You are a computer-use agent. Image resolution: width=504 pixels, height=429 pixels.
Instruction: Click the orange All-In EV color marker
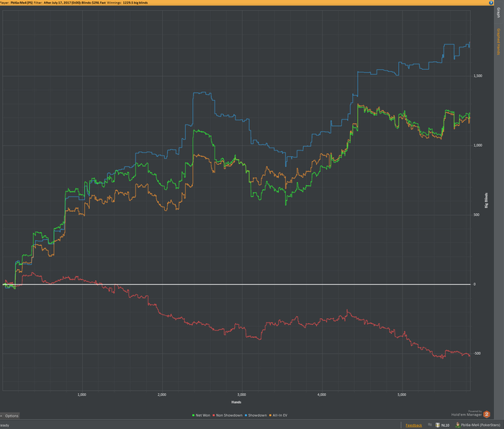pos(271,415)
